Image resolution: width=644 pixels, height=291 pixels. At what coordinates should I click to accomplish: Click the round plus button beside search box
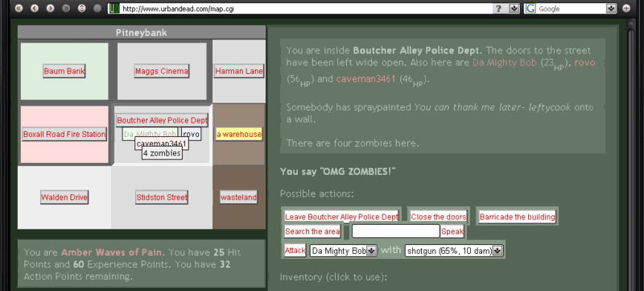click(x=626, y=8)
